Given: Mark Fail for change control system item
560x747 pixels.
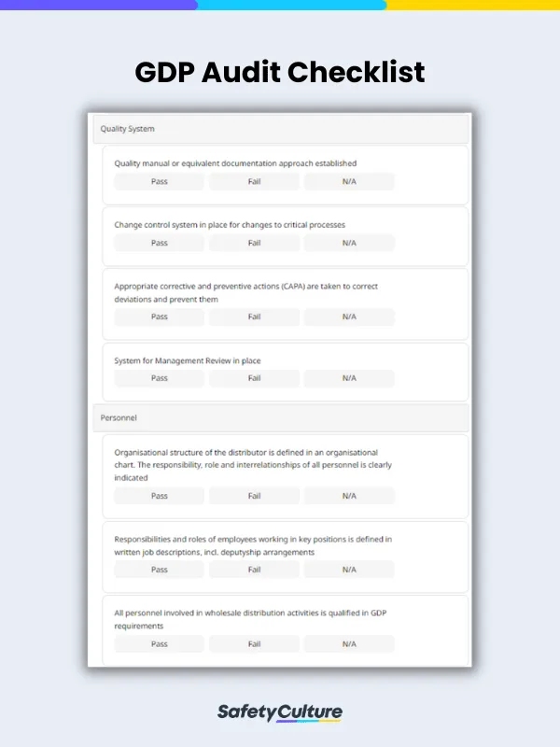Looking at the screenshot, I should [253, 243].
